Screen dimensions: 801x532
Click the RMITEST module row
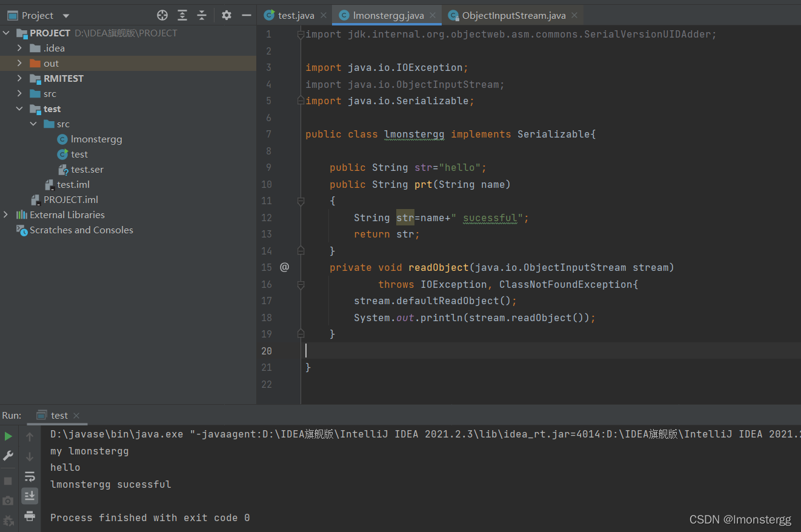point(128,78)
